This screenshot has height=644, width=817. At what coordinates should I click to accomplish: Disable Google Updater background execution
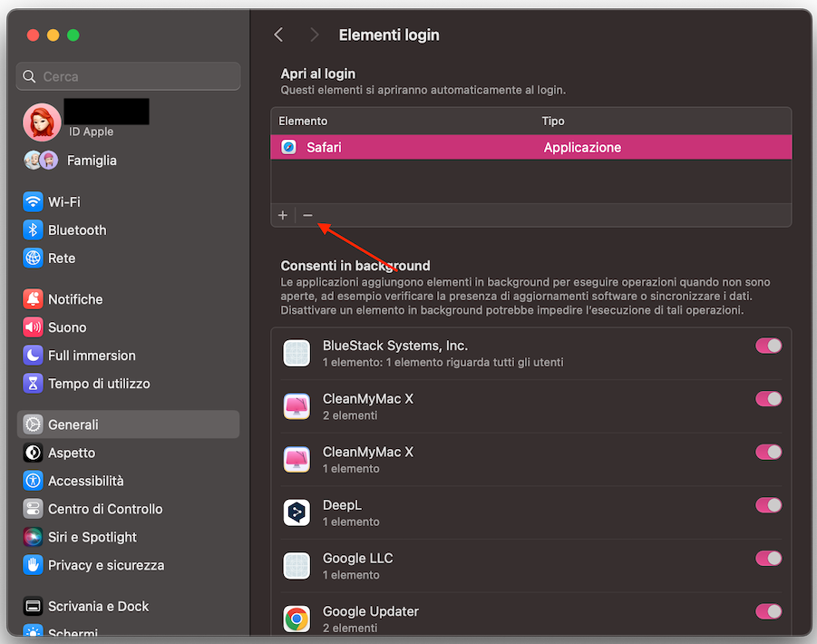click(768, 611)
